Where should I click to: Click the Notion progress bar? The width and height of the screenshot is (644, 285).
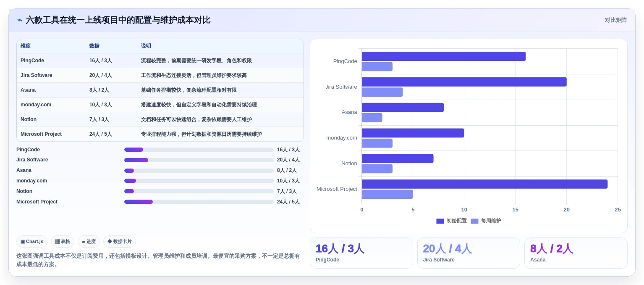(199, 191)
